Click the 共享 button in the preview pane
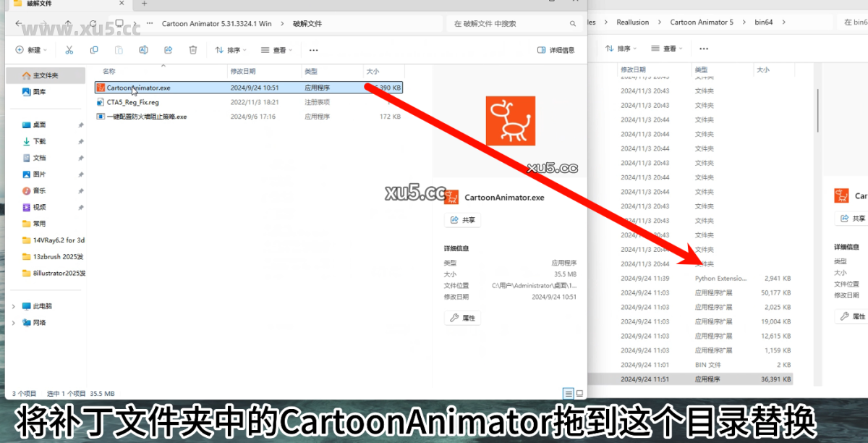The image size is (868, 443). coord(462,219)
